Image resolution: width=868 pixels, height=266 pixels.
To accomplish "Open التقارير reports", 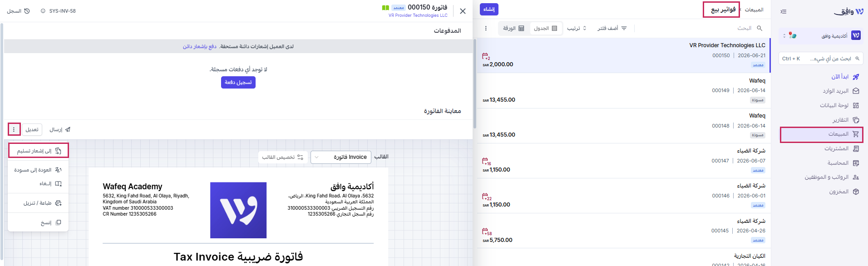I will pyautogui.click(x=845, y=120).
